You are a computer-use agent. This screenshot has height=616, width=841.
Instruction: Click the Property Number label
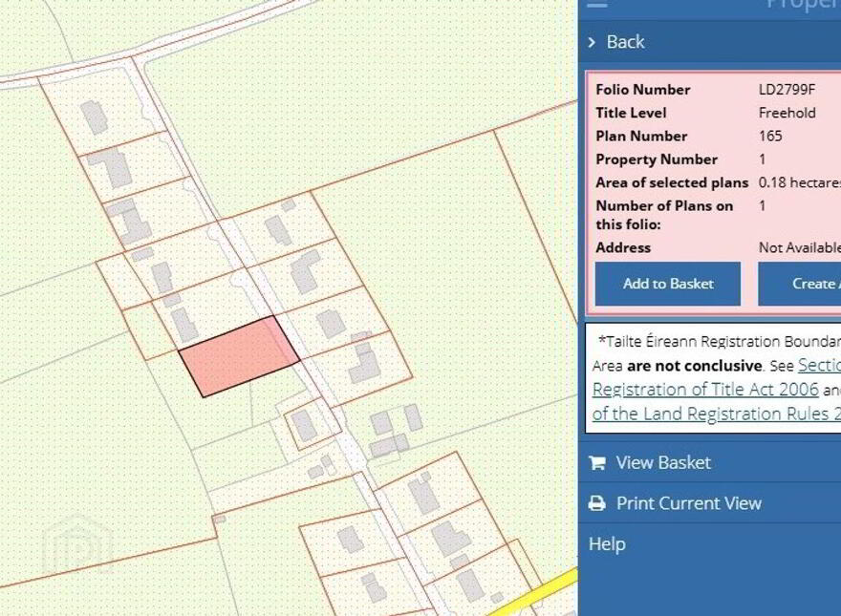(657, 159)
